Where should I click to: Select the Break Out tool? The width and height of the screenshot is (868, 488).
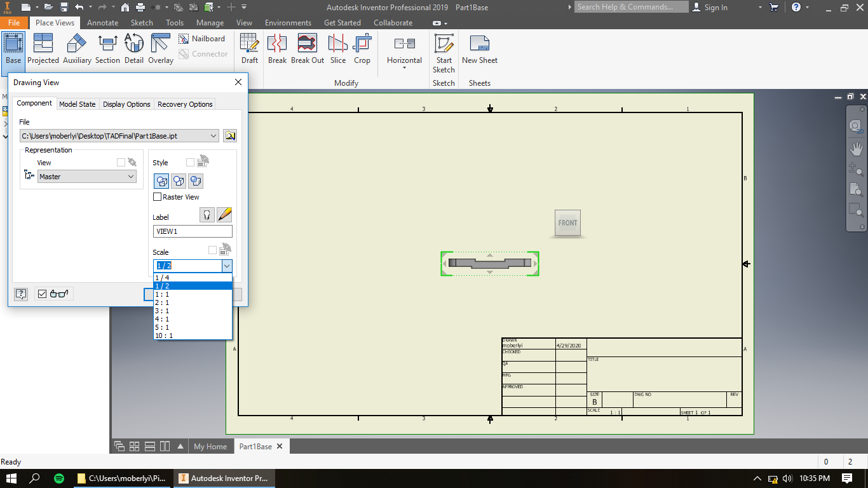coord(308,49)
